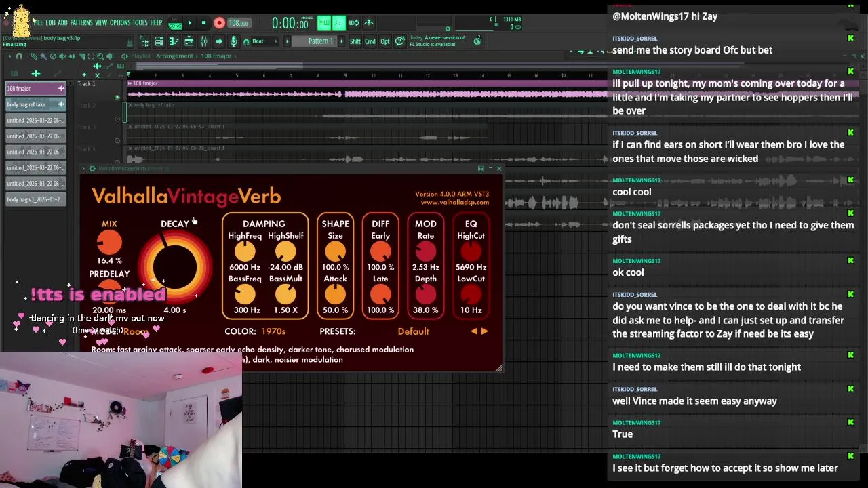The height and width of the screenshot is (488, 868).
Task: Click the Cmd modifier button
Action: point(370,41)
